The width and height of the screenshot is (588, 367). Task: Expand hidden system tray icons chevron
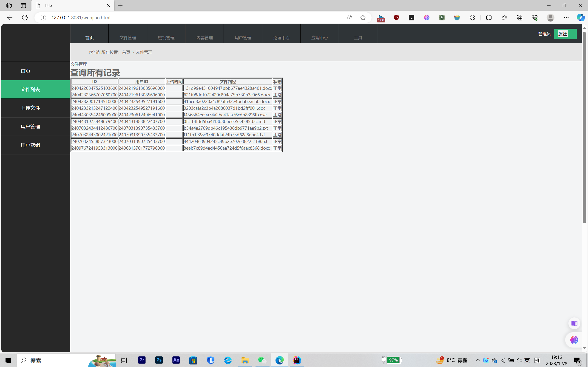point(478,360)
